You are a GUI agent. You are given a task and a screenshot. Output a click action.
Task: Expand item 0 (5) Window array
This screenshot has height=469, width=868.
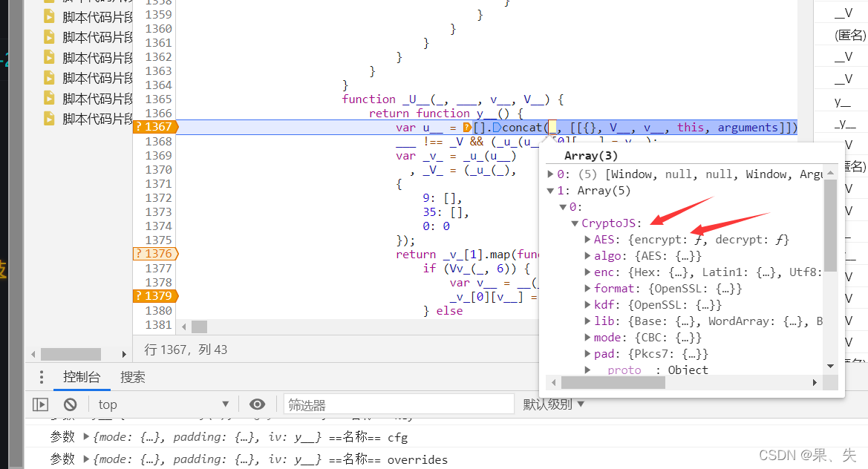tap(550, 174)
